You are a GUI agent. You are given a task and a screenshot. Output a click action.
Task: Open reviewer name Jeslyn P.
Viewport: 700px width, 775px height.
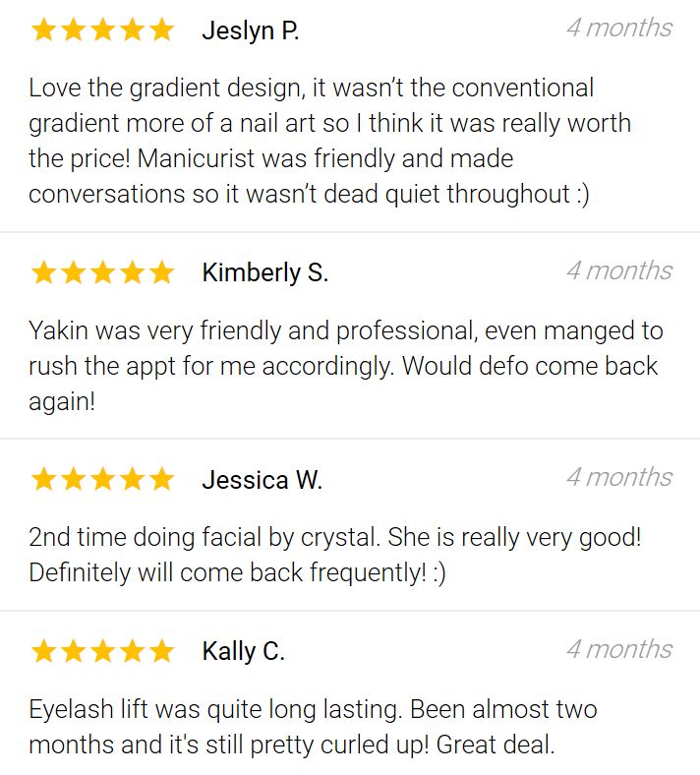251,30
